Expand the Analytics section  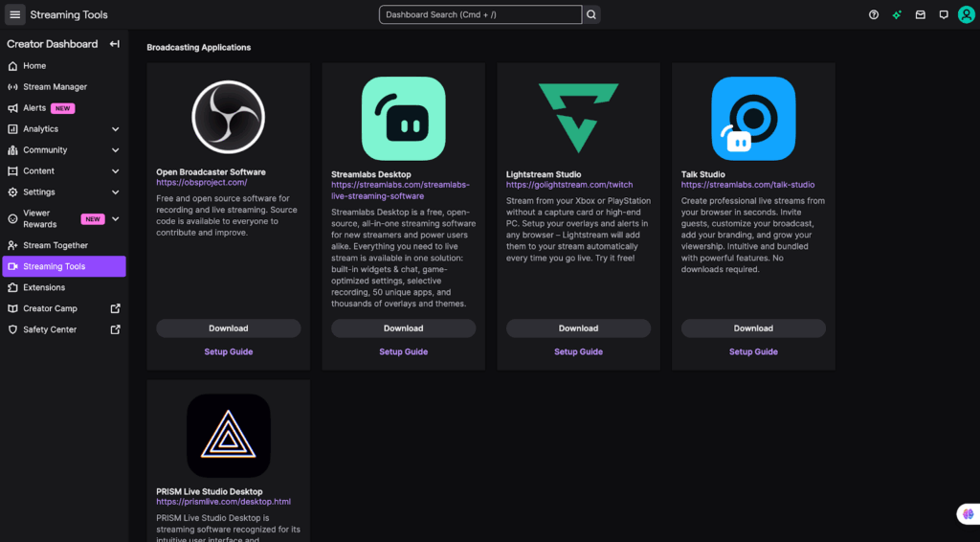[115, 129]
